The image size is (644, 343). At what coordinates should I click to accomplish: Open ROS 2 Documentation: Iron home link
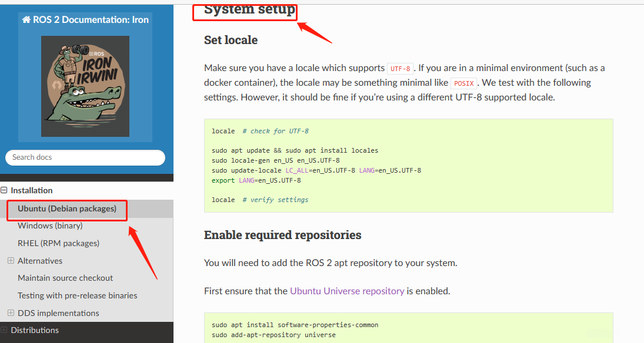point(85,20)
